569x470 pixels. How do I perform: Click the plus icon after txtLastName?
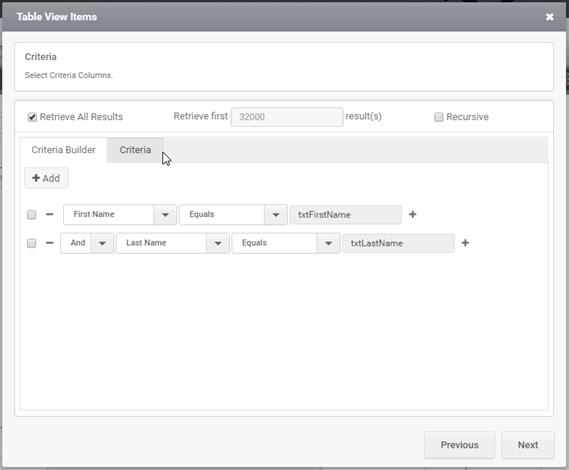465,243
